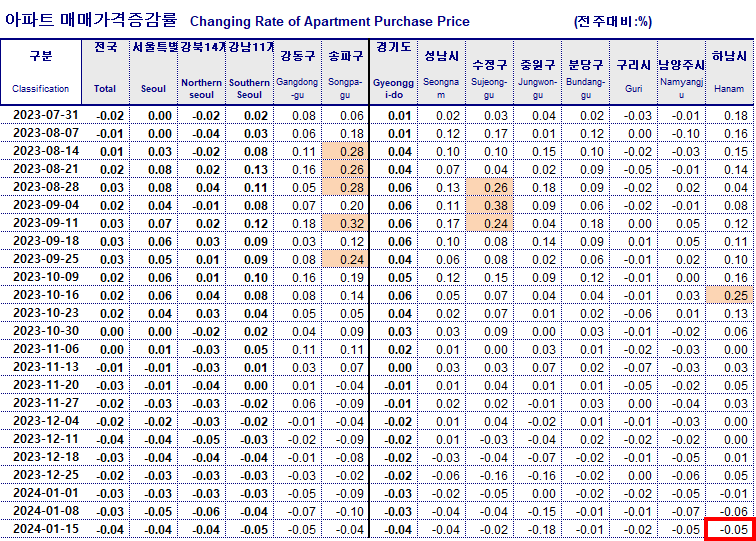Click the 'Changing Rate of Apartment Purchase Price' title

pyautogui.click(x=329, y=22)
